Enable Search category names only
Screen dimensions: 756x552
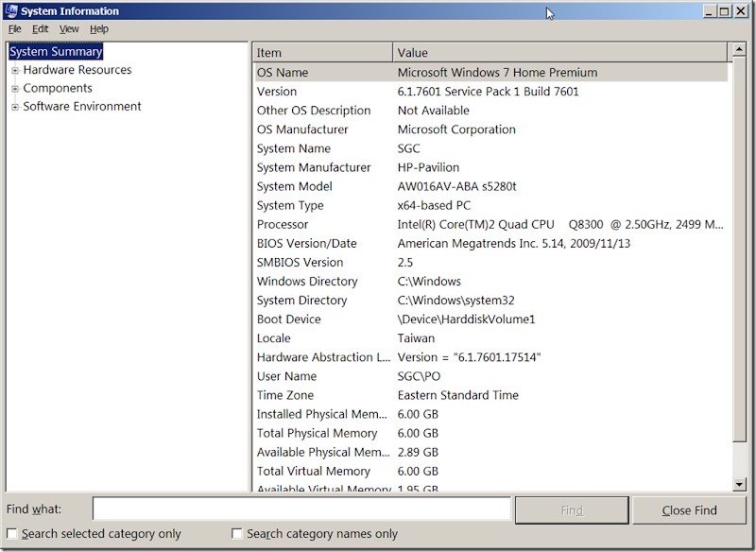(237, 534)
